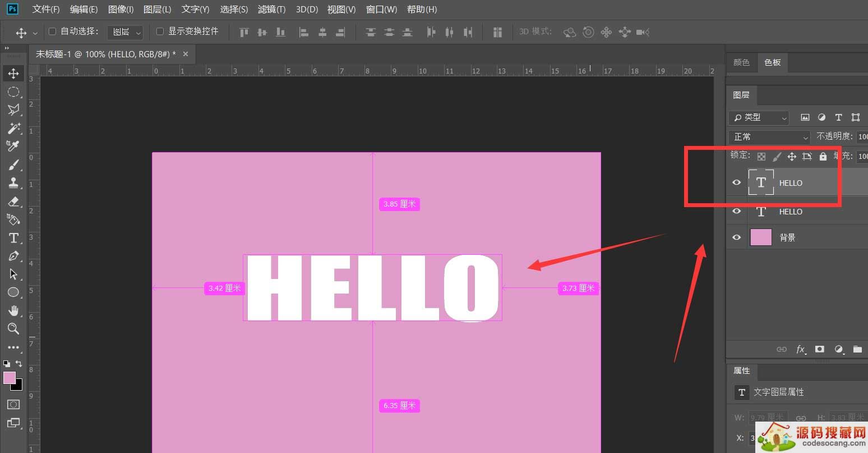
Task: Toggle pixel layer filter icon
Action: click(805, 117)
